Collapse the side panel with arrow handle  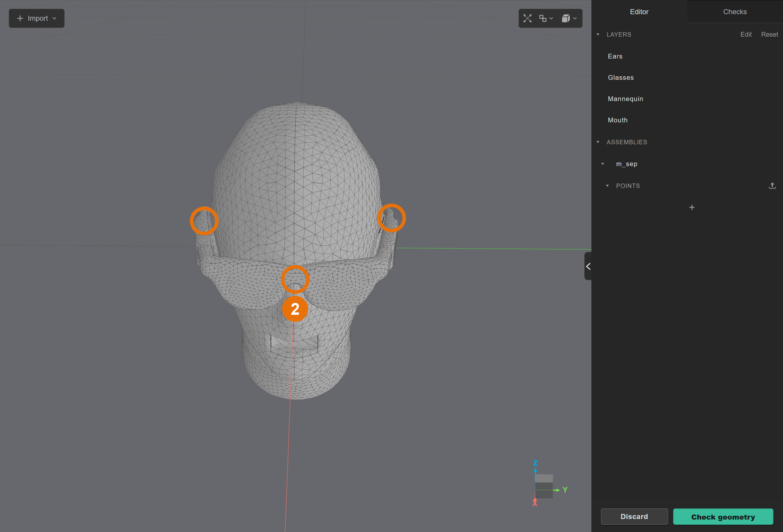tap(588, 266)
